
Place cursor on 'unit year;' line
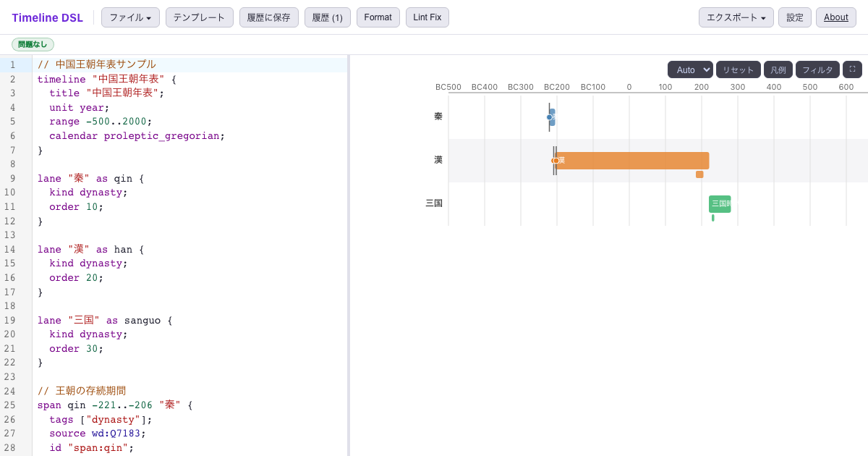click(x=80, y=107)
